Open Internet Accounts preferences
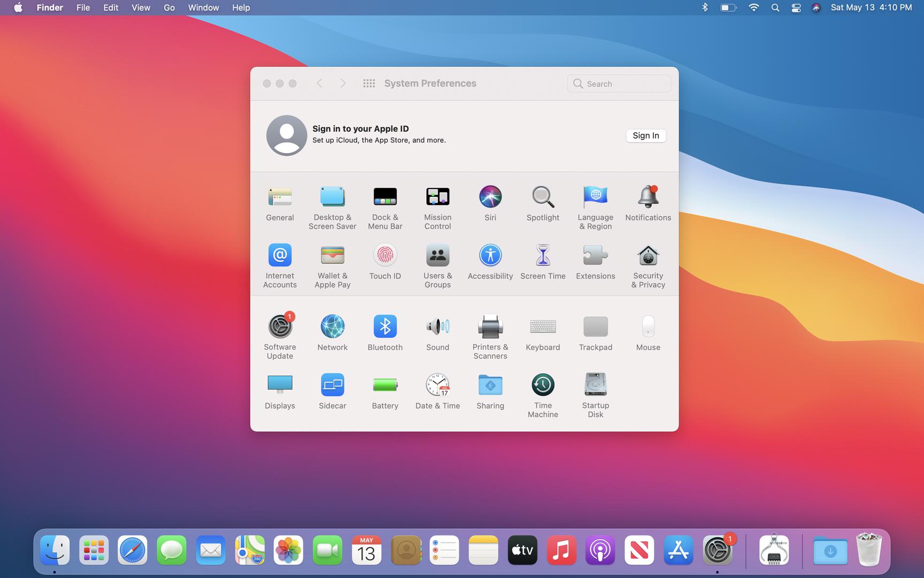This screenshot has width=924, height=578. click(280, 267)
